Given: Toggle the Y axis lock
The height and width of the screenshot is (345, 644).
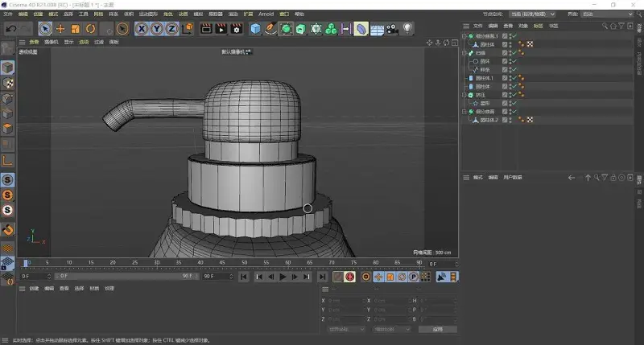Looking at the screenshot, I should click(156, 29).
